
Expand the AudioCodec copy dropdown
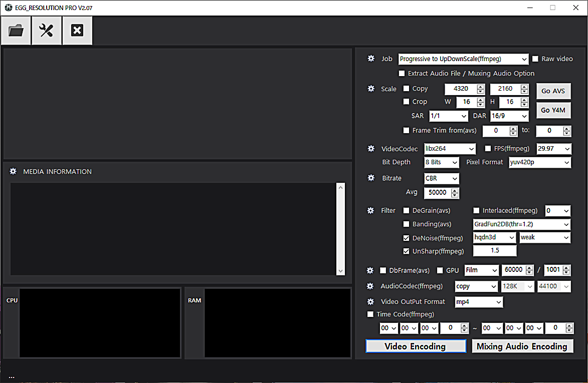pos(476,286)
